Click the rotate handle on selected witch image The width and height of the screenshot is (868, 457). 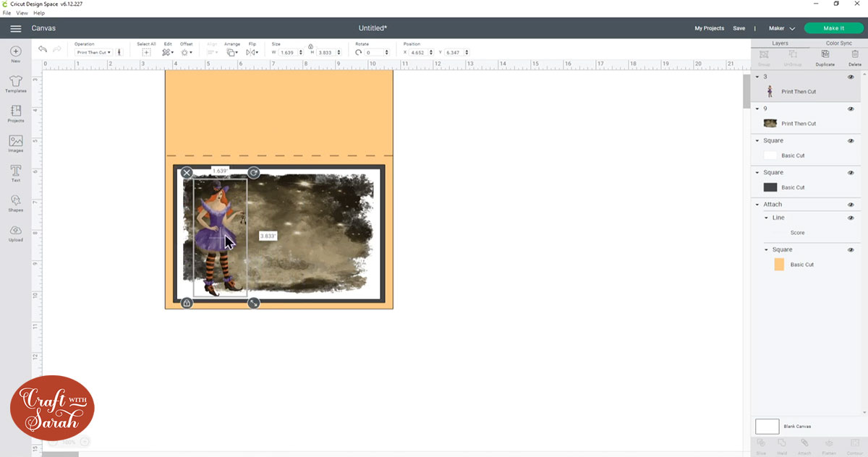pyautogui.click(x=253, y=173)
